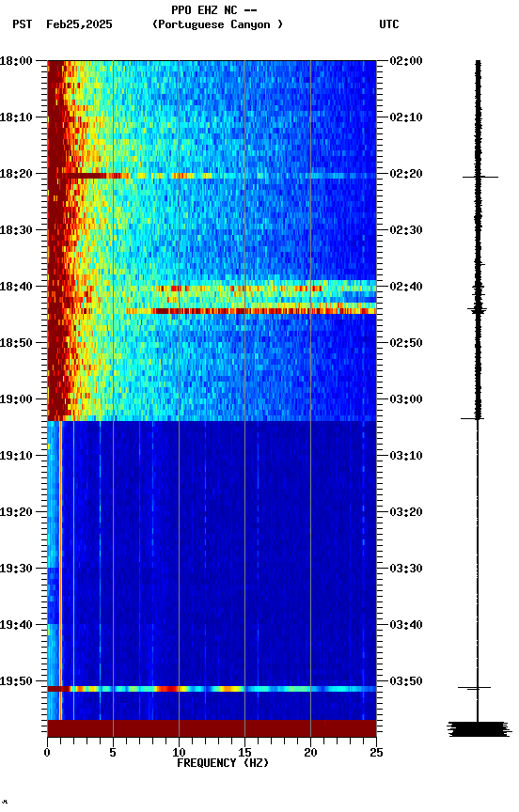Click the 03:00 UTC time label
The width and height of the screenshot is (519, 812).
click(406, 399)
